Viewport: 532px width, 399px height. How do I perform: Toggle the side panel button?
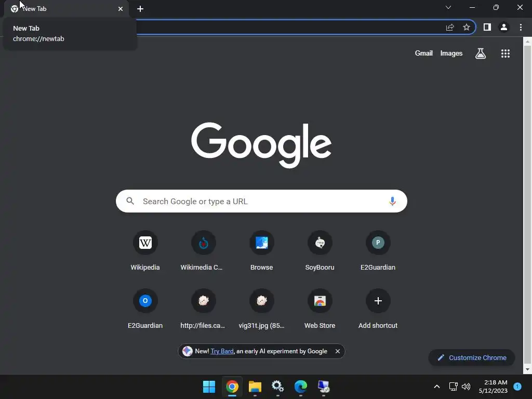tap(487, 27)
